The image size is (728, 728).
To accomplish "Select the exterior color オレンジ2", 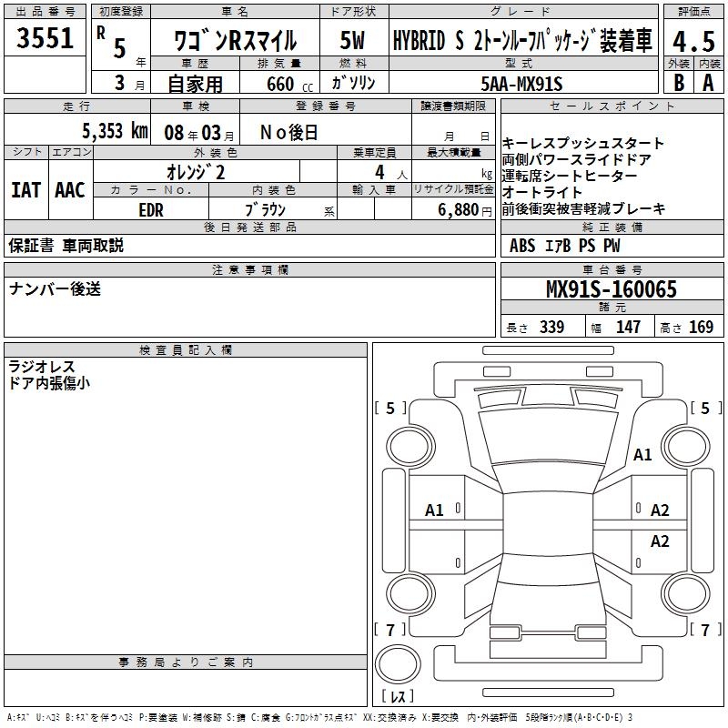I will [x=196, y=172].
